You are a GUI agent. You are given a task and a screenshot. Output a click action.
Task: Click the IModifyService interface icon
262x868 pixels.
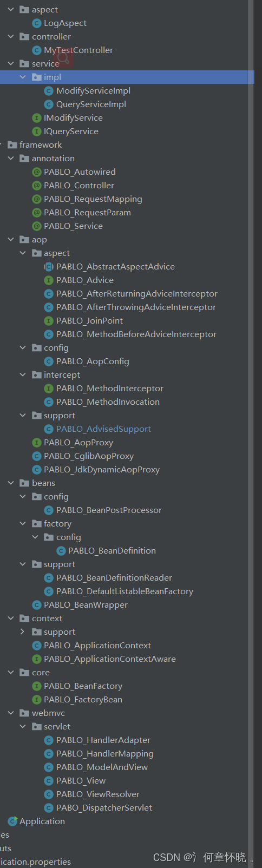37,118
